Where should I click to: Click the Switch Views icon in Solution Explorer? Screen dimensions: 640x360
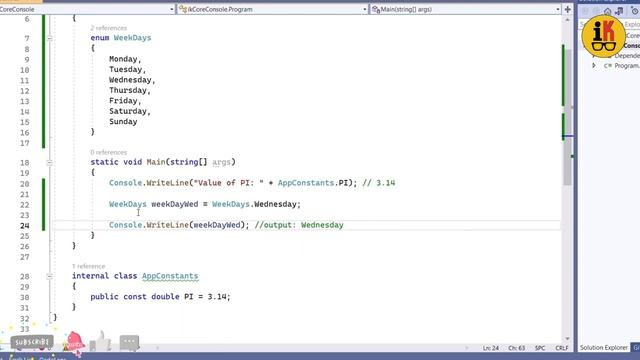(620, 11)
